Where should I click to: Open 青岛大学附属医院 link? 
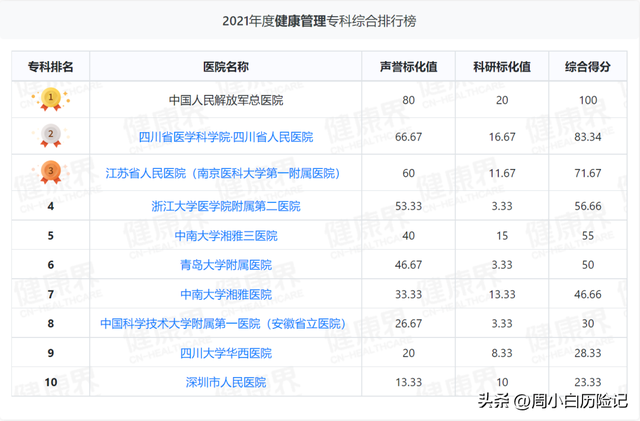click(226, 265)
